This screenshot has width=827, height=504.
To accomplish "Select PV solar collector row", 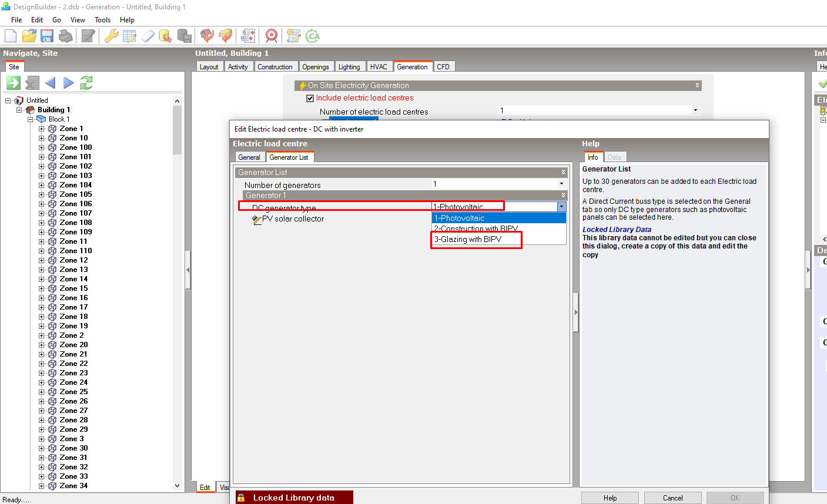I will click(293, 219).
